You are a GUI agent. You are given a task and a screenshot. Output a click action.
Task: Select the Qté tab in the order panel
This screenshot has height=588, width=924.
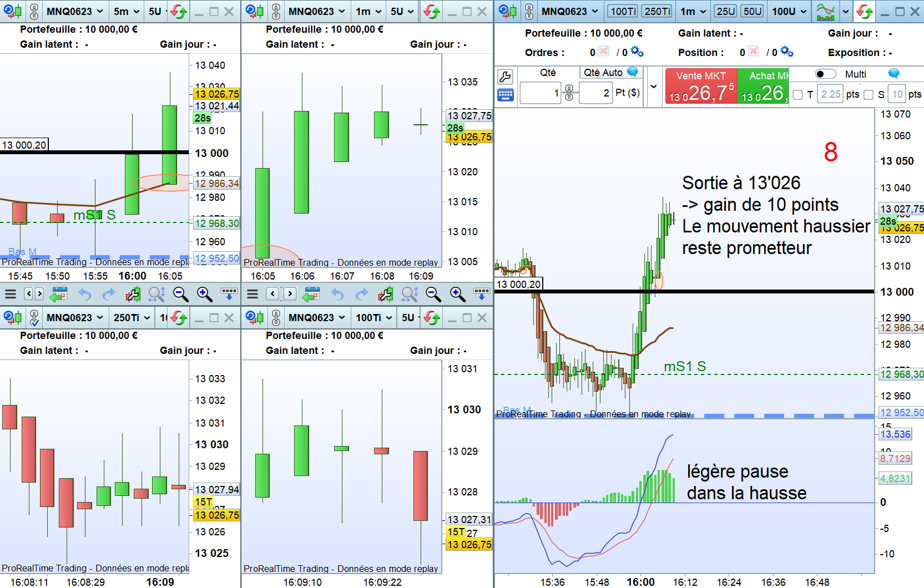[x=548, y=72]
